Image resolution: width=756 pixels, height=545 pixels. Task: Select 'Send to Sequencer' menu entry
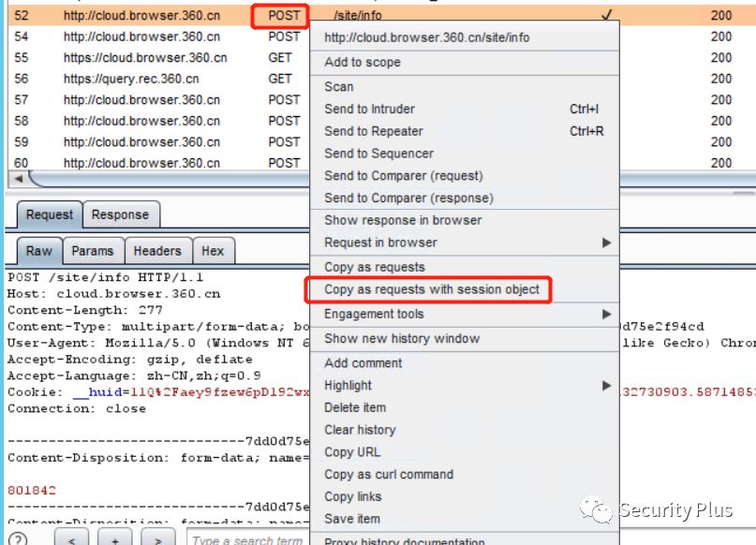click(465, 154)
